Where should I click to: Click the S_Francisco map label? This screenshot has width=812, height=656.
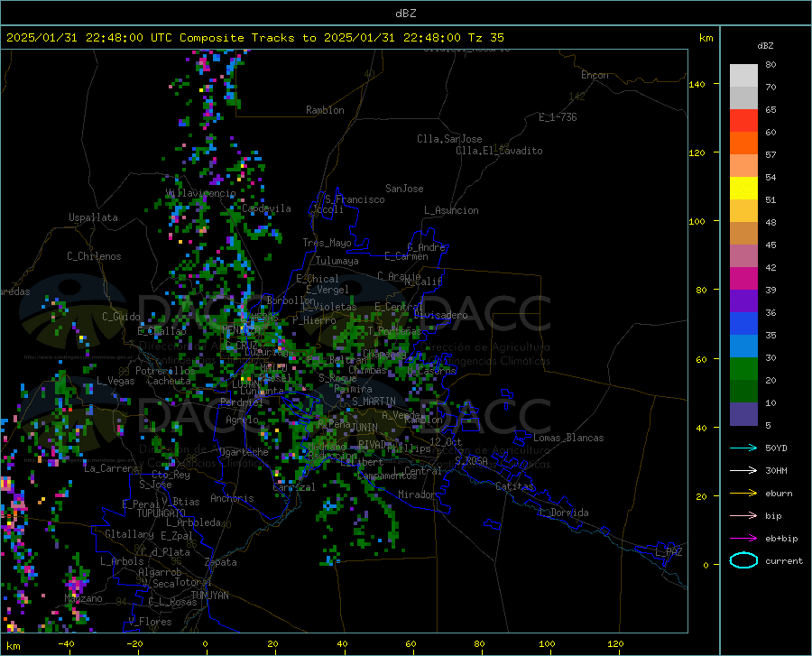tap(355, 199)
